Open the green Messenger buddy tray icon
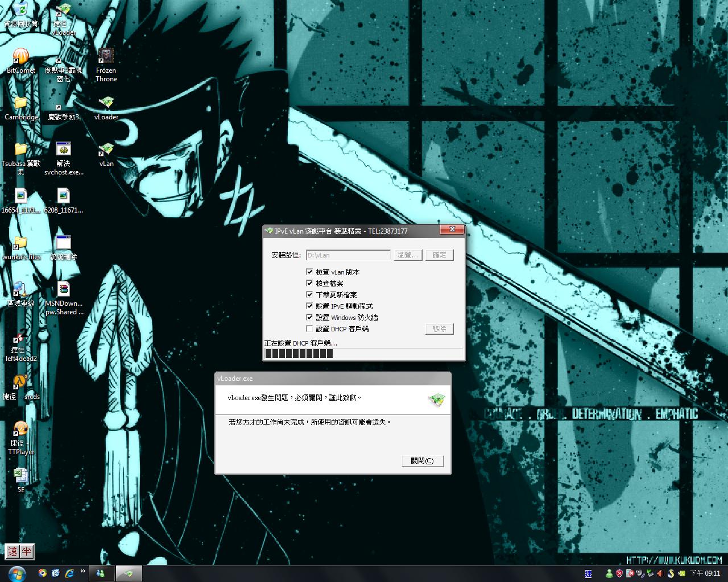Viewport: 728px width, 582px height. pyautogui.click(x=609, y=573)
